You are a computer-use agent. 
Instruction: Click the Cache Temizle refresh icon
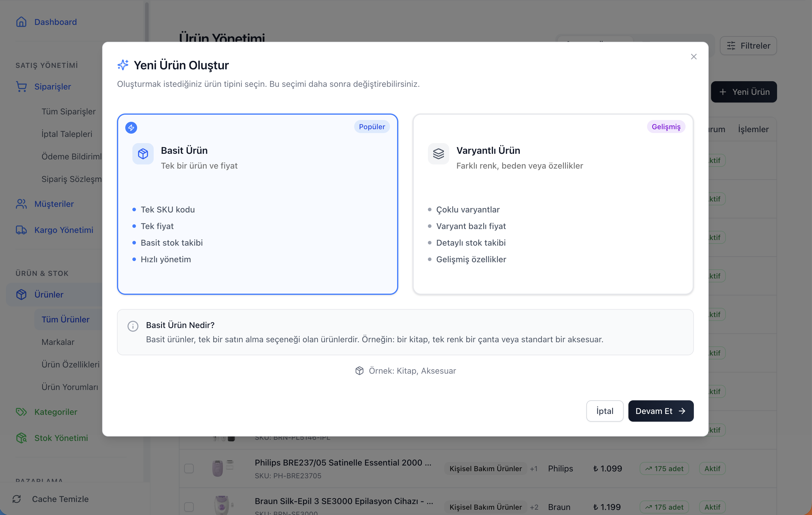(17, 499)
